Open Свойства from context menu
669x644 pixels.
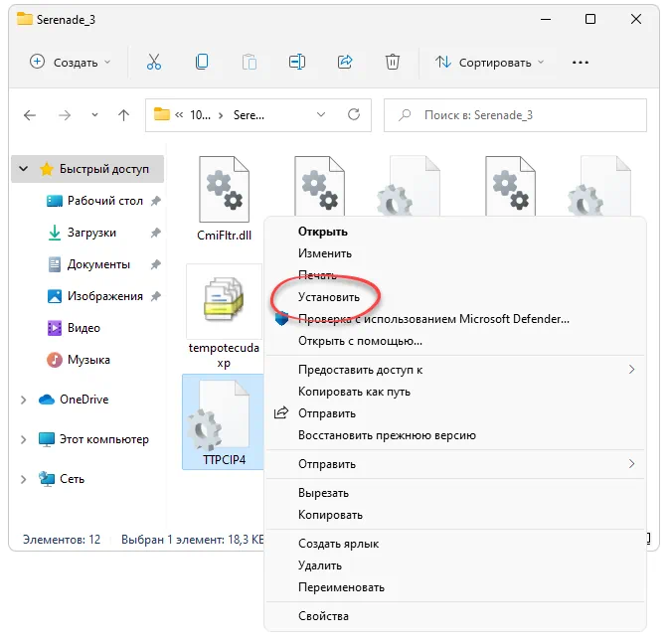455,616
